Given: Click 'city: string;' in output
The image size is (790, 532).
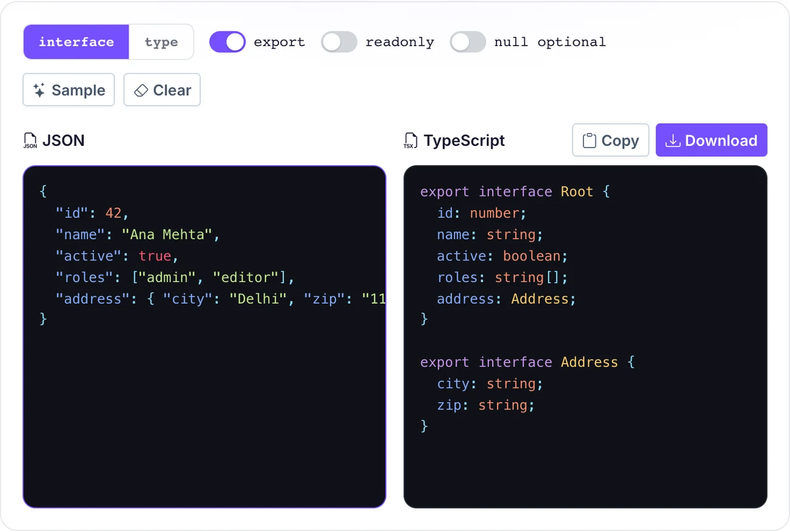Looking at the screenshot, I should coord(490,383).
